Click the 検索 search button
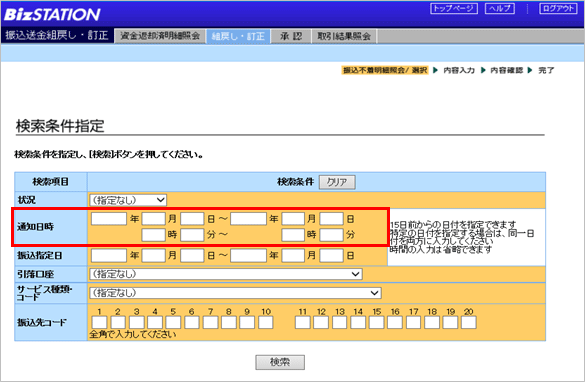This screenshot has width=585, height=382. point(280,362)
